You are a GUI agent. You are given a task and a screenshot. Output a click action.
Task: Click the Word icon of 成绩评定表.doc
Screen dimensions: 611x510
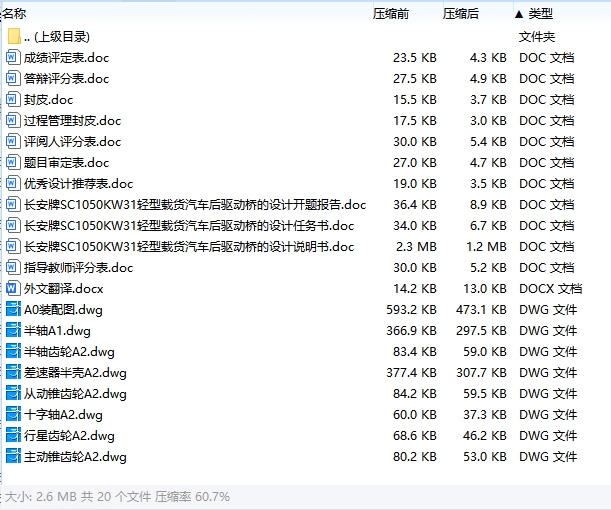point(12,58)
